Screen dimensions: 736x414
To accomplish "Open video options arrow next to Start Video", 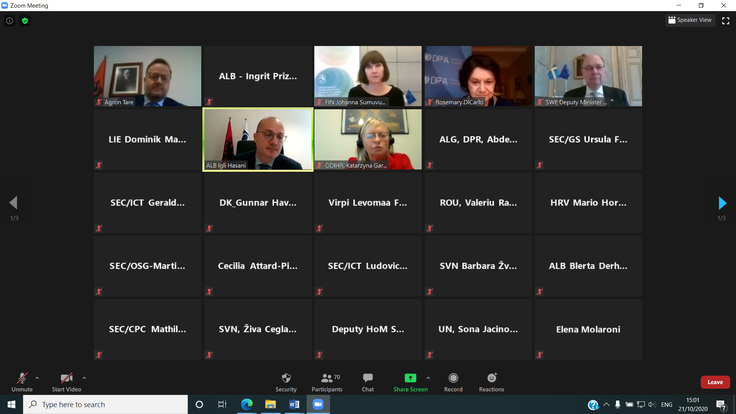I will (84, 378).
